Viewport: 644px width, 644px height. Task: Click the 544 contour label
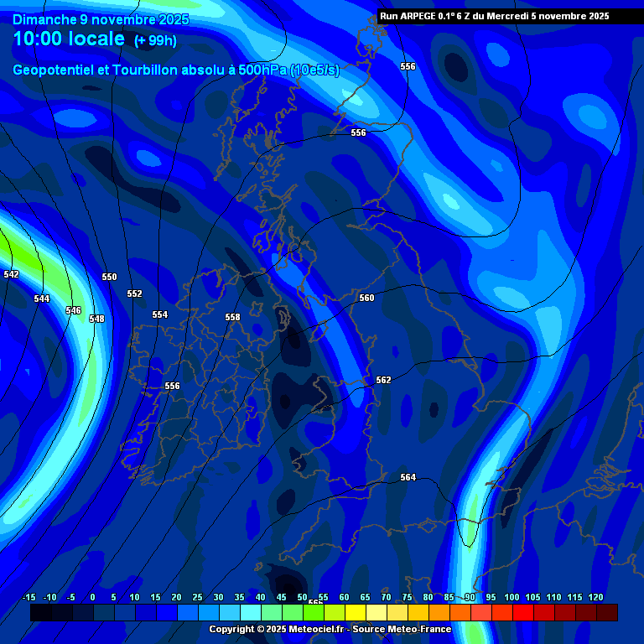pos(42,299)
